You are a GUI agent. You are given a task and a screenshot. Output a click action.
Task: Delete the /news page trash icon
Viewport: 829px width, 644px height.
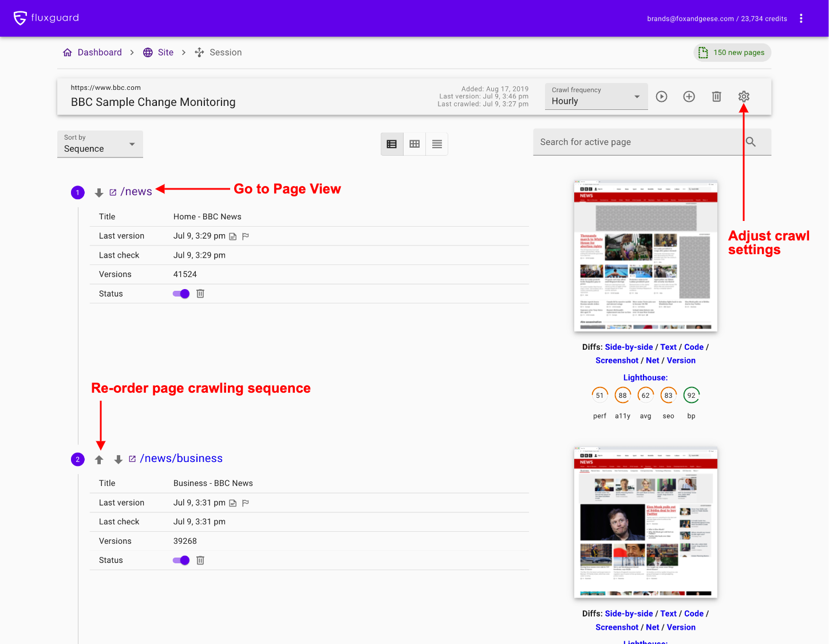click(200, 294)
